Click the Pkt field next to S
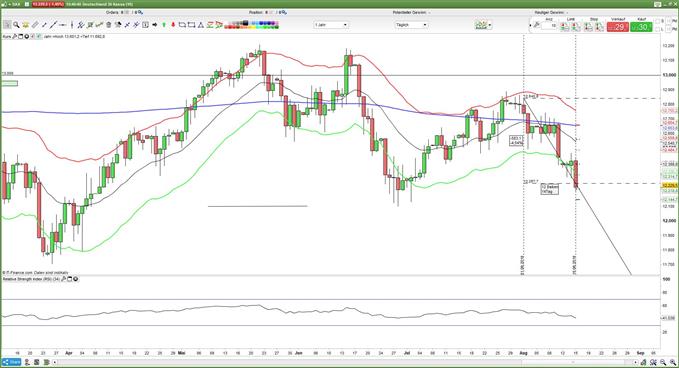The image size is (679, 368). coord(669,21)
